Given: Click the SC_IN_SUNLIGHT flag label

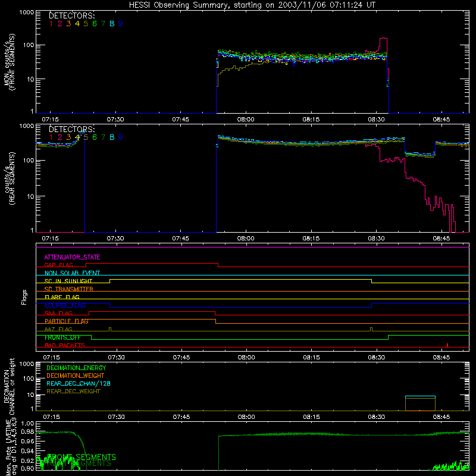Looking at the screenshot, I should click(x=68, y=281).
